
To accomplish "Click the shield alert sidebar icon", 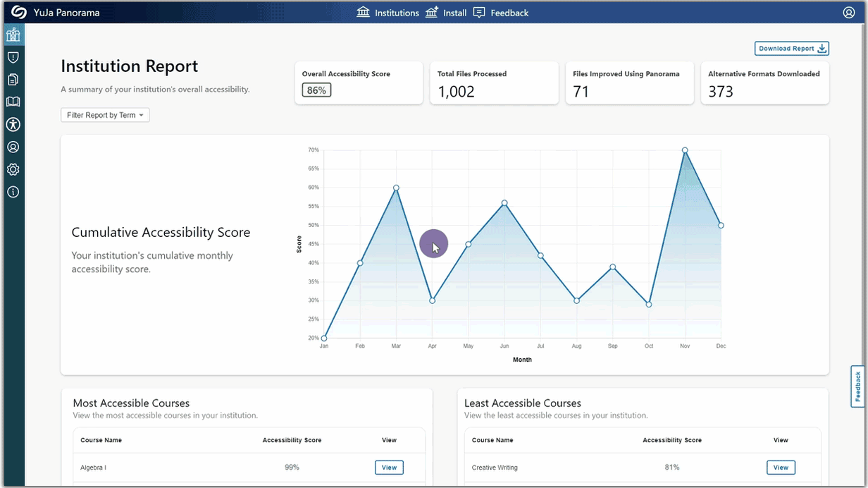I will coord(13,57).
